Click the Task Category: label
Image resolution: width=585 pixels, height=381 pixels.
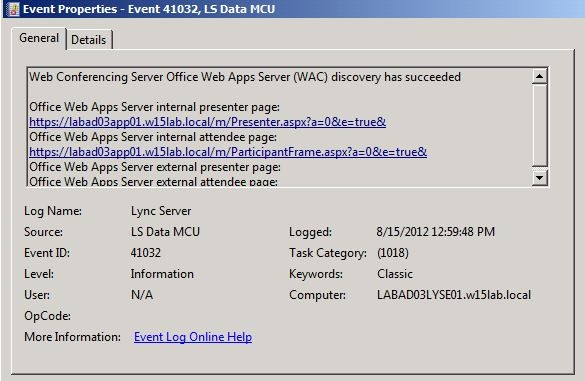click(x=328, y=253)
